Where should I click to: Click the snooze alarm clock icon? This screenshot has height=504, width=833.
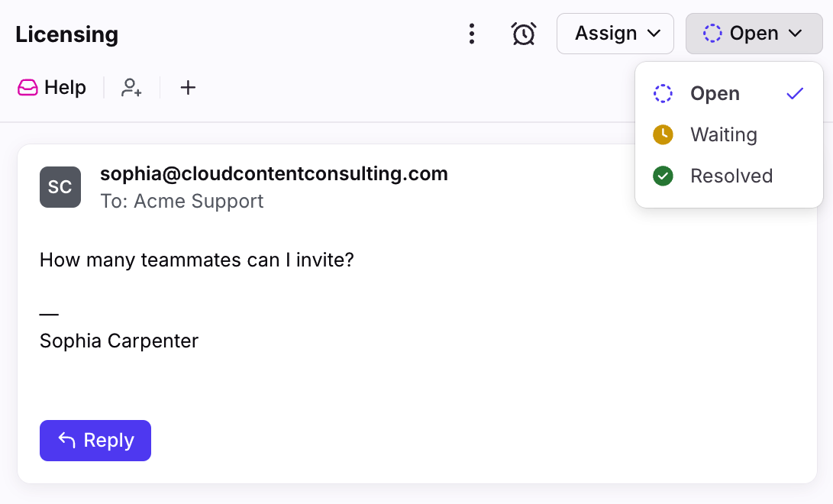point(524,34)
